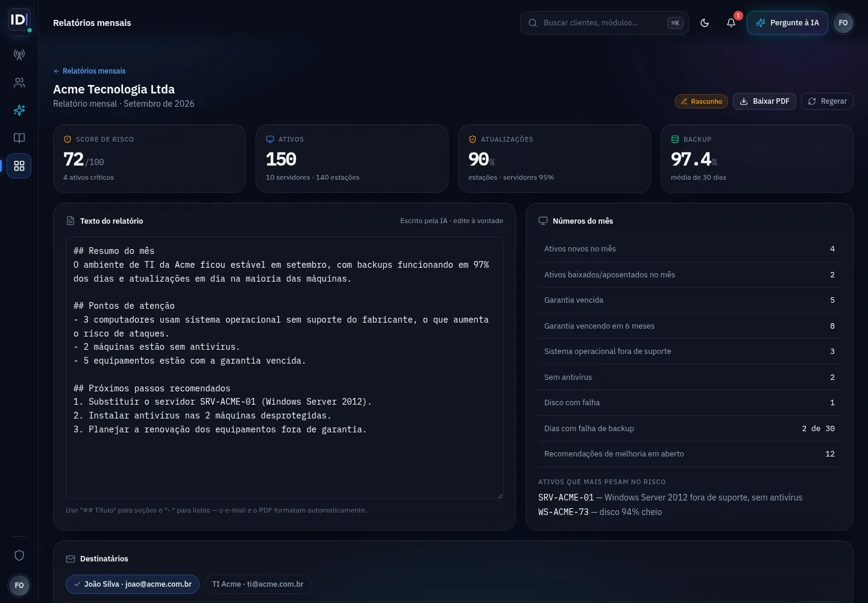Click the 150 ativos count
The image size is (868, 603).
(x=281, y=159)
